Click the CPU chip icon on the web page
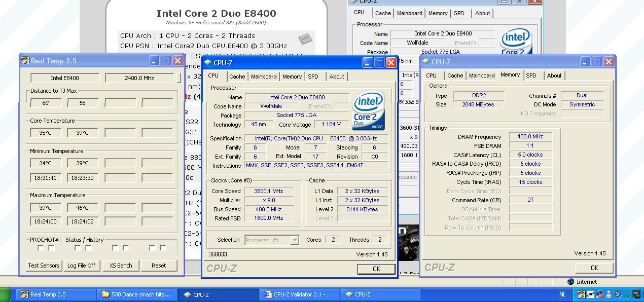The image size is (644, 302). 305,38
